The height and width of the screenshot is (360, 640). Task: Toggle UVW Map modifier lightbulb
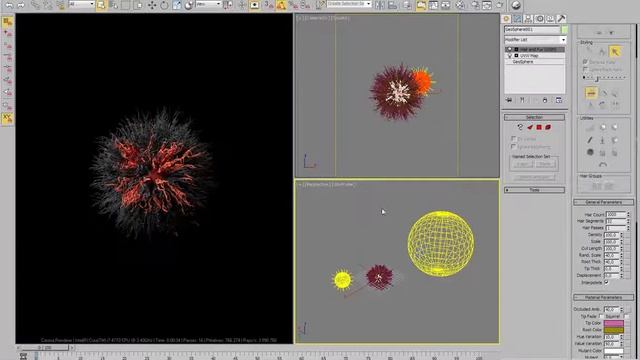click(x=509, y=56)
